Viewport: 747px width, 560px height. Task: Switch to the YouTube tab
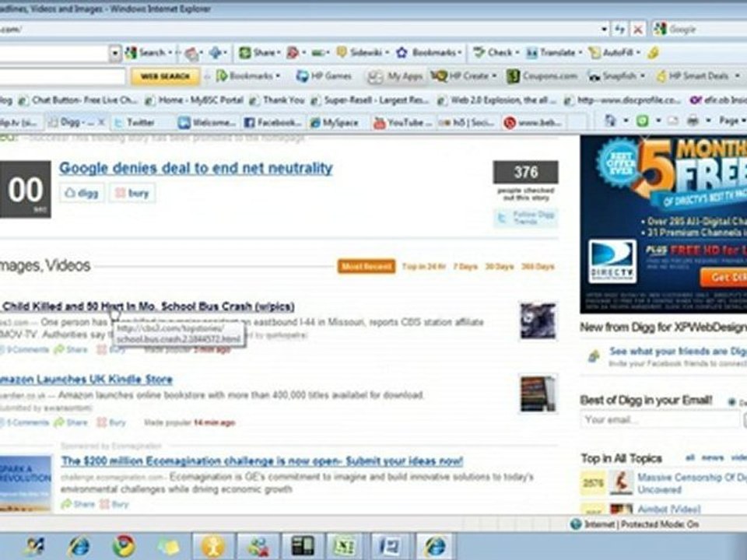[404, 123]
